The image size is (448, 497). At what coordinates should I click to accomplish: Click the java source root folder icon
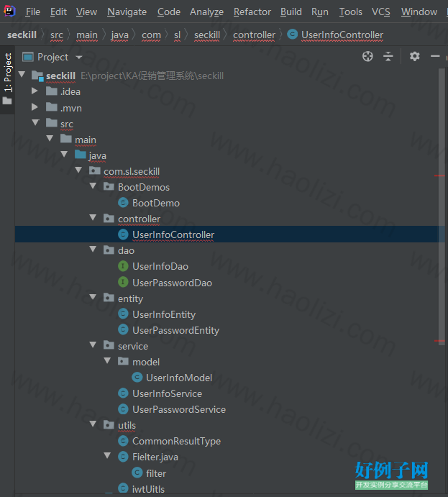click(x=81, y=155)
